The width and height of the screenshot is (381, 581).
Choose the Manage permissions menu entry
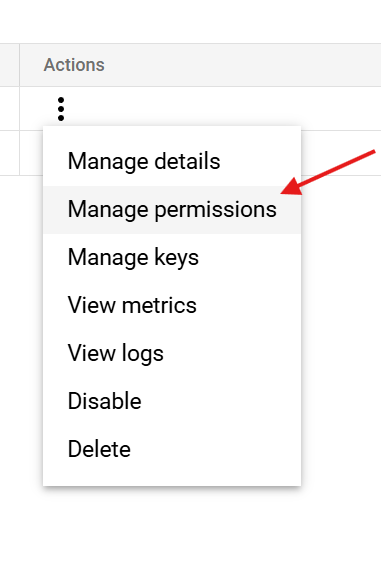tap(172, 210)
